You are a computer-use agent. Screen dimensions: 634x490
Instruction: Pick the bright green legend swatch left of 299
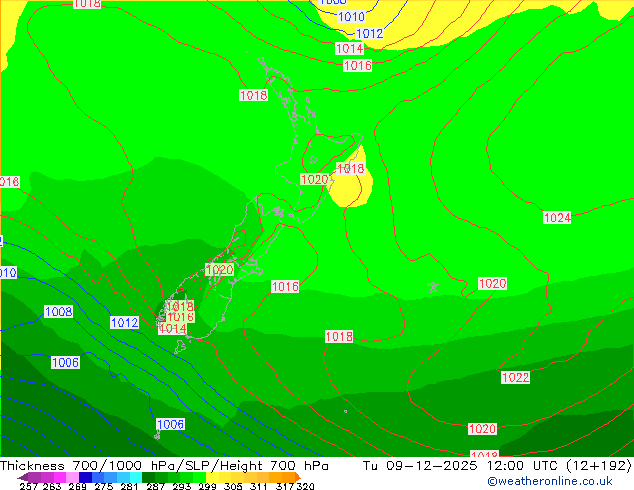click(200, 477)
